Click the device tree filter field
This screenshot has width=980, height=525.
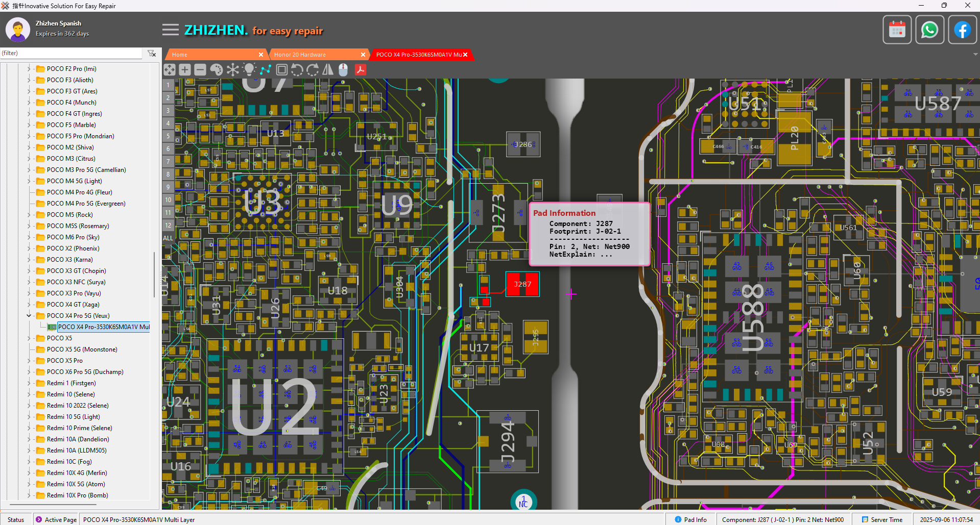pyautogui.click(x=71, y=53)
